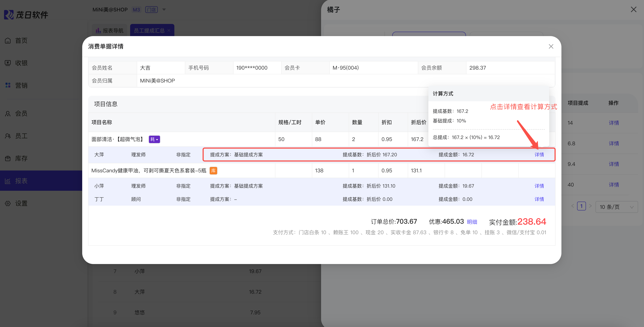This screenshot has width=644, height=327.
Task: Open 详情 for 项目提成 9.4 row
Action: [614, 164]
